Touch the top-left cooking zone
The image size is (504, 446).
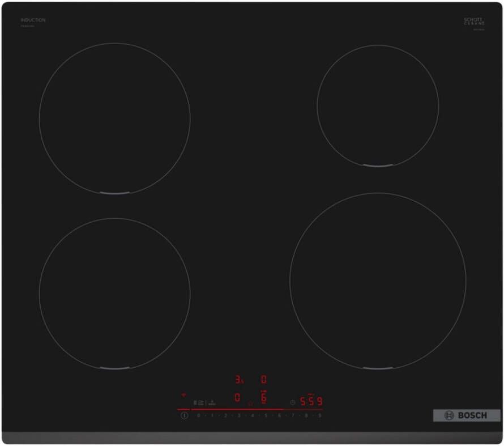tap(114, 118)
